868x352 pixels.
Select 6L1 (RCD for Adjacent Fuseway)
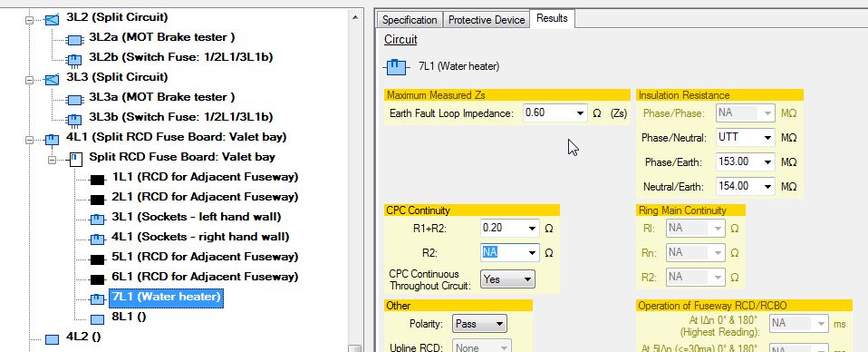tap(205, 277)
